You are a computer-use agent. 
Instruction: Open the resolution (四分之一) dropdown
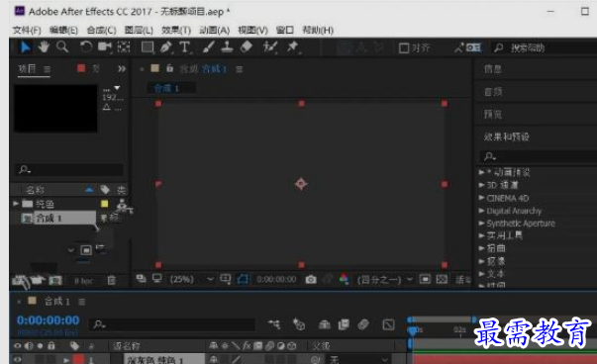(x=385, y=280)
